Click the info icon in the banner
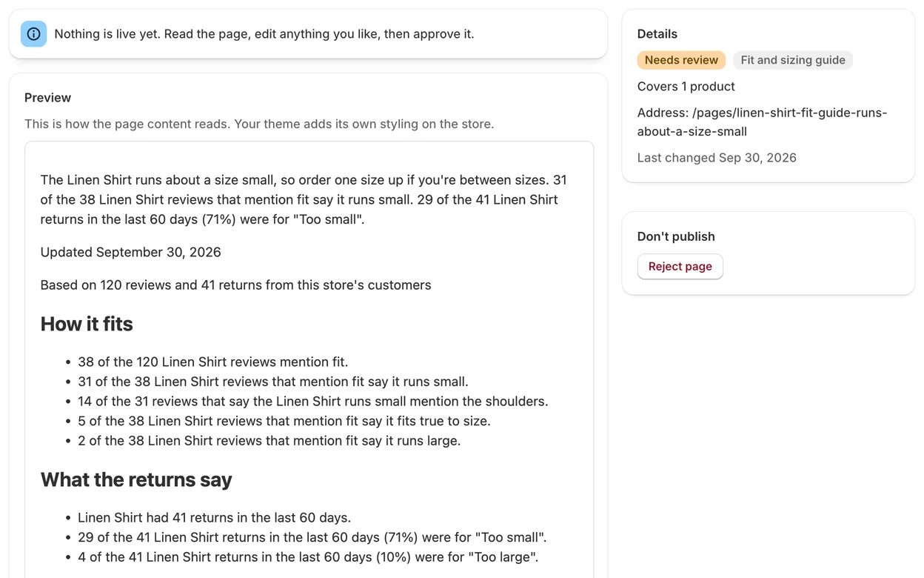Viewport: 924px width, 578px height. point(33,34)
